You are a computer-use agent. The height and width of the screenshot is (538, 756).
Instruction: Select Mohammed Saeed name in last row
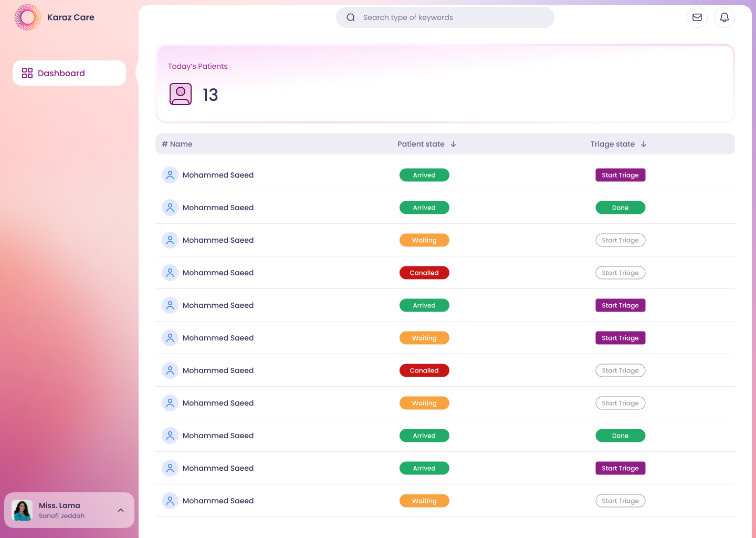pyautogui.click(x=218, y=501)
